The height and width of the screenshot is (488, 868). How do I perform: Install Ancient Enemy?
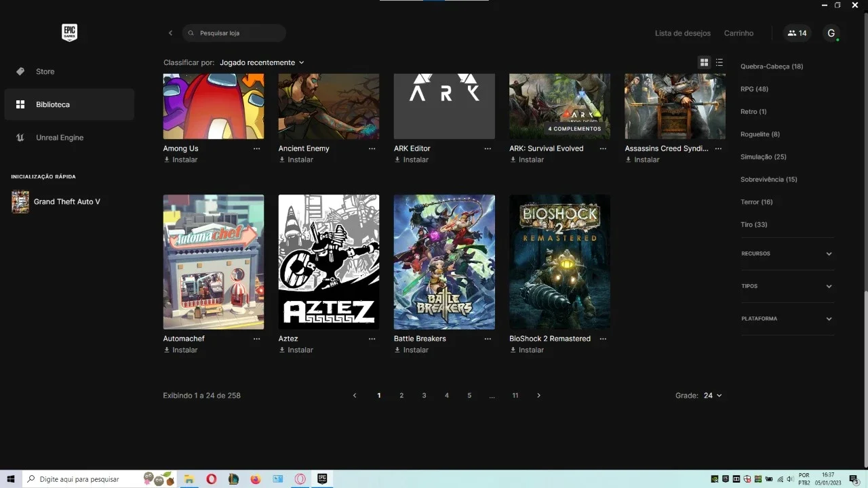click(296, 160)
